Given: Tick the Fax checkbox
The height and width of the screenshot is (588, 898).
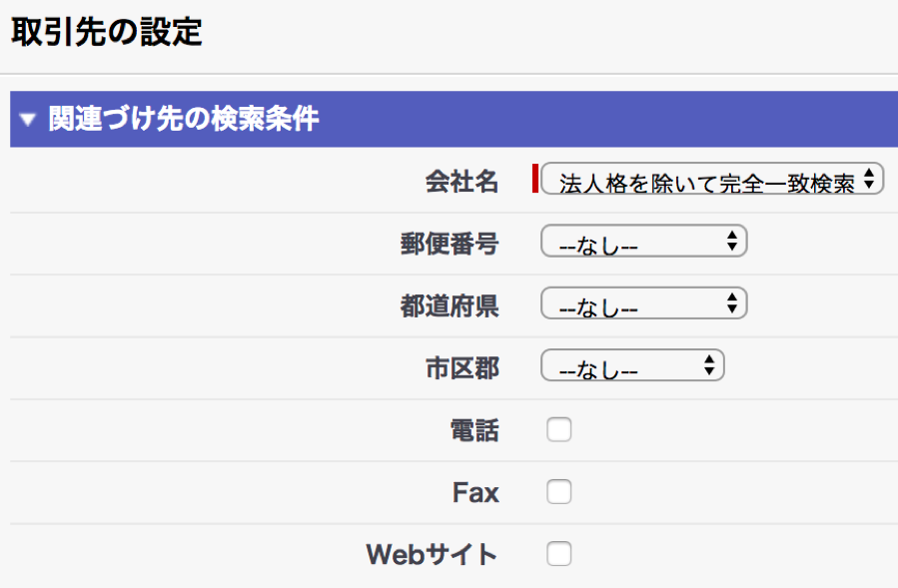Looking at the screenshot, I should pos(559,492).
